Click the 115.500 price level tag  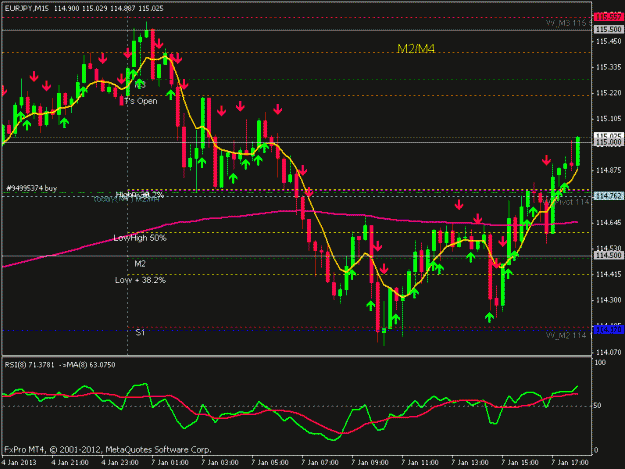tap(608, 29)
